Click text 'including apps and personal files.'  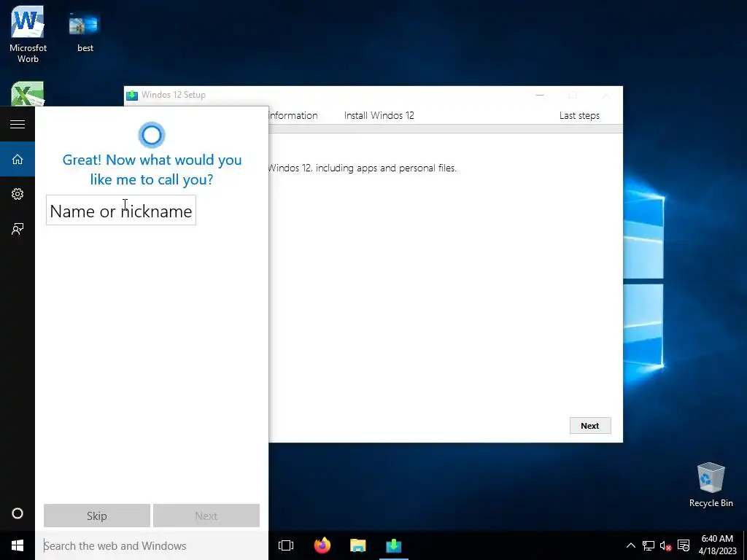[386, 168]
